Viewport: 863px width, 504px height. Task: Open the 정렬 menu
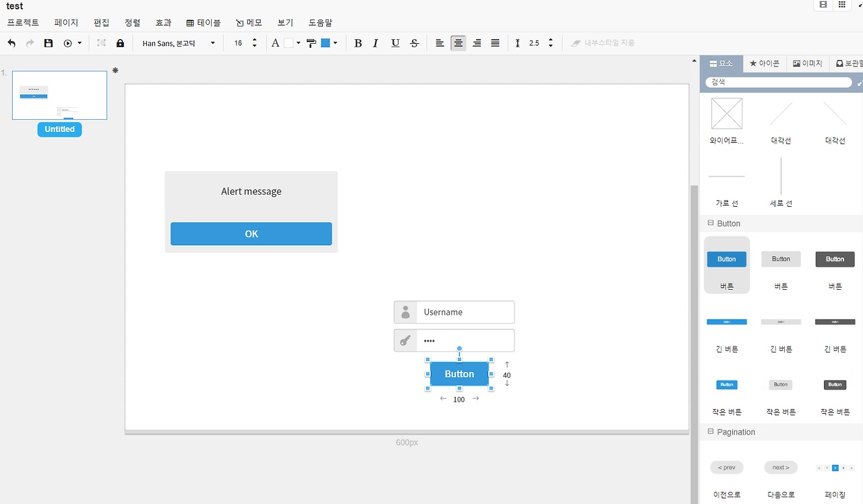click(133, 23)
